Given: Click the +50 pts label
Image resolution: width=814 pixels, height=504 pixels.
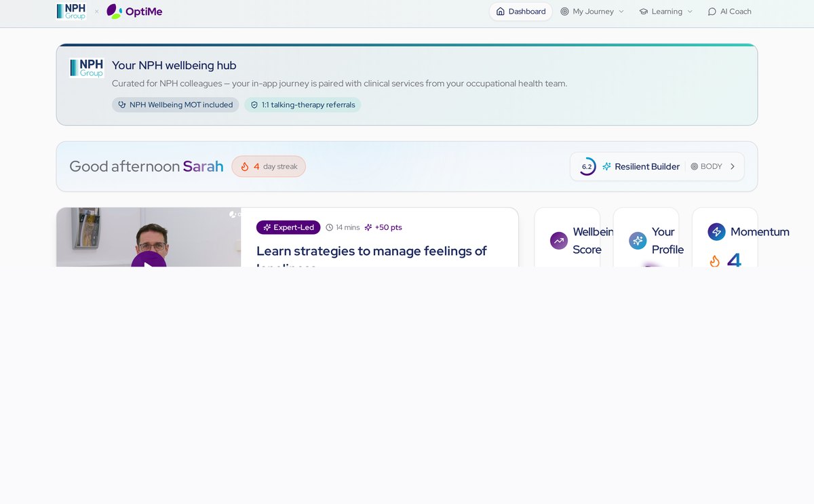Looking at the screenshot, I should (x=389, y=227).
